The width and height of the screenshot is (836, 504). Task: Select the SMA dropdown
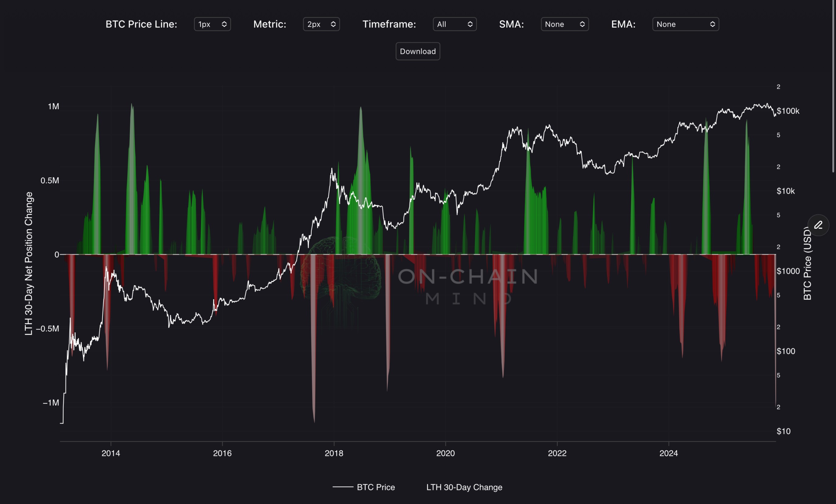click(x=564, y=24)
